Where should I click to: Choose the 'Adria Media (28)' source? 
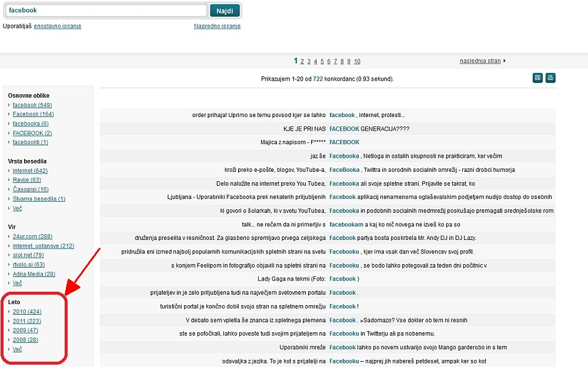[x=34, y=274]
